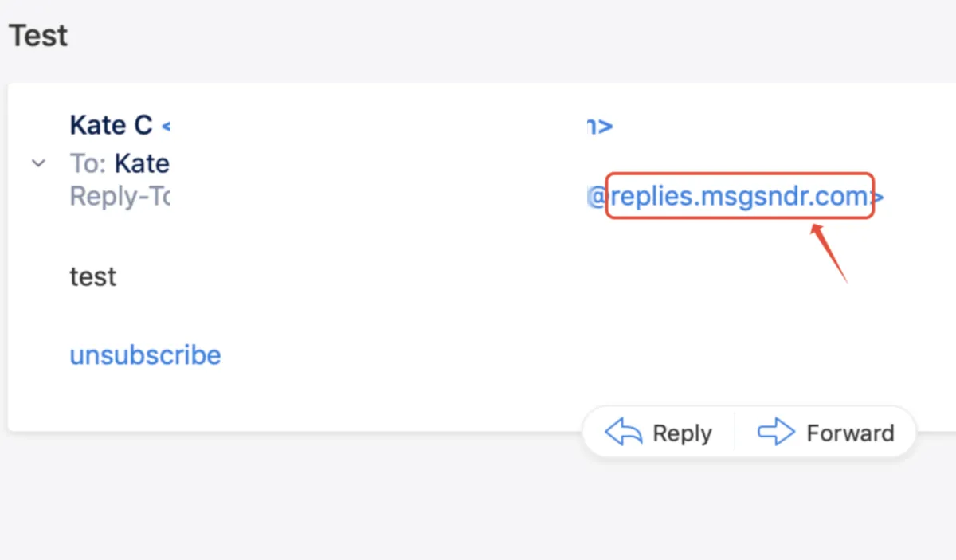
Task: Click the Forward arrow icon
Action: [x=776, y=433]
